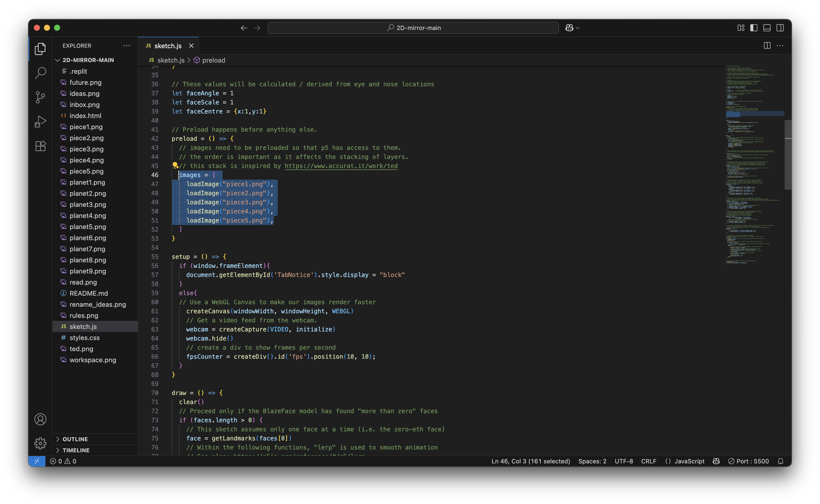This screenshot has height=504, width=820.
Task: Open the Accounts icon above settings
Action: pos(40,419)
